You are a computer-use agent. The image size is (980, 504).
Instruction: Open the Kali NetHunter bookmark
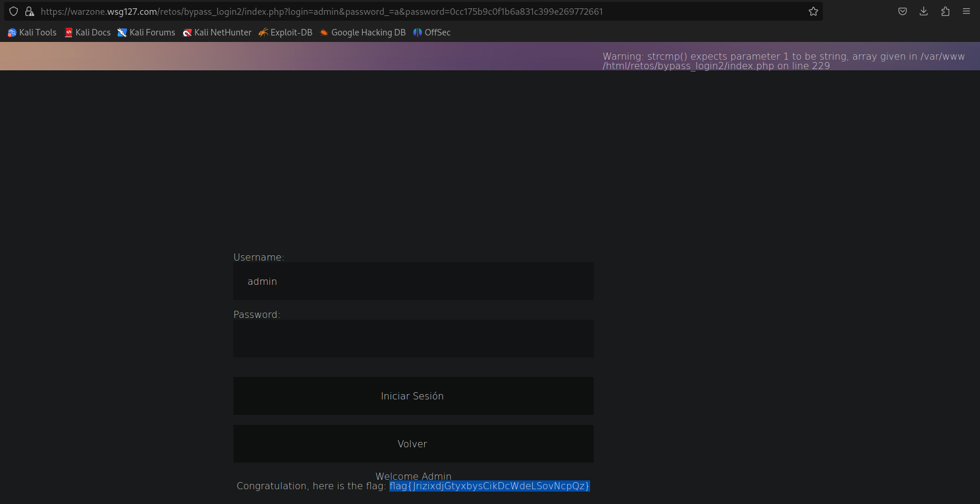click(217, 32)
